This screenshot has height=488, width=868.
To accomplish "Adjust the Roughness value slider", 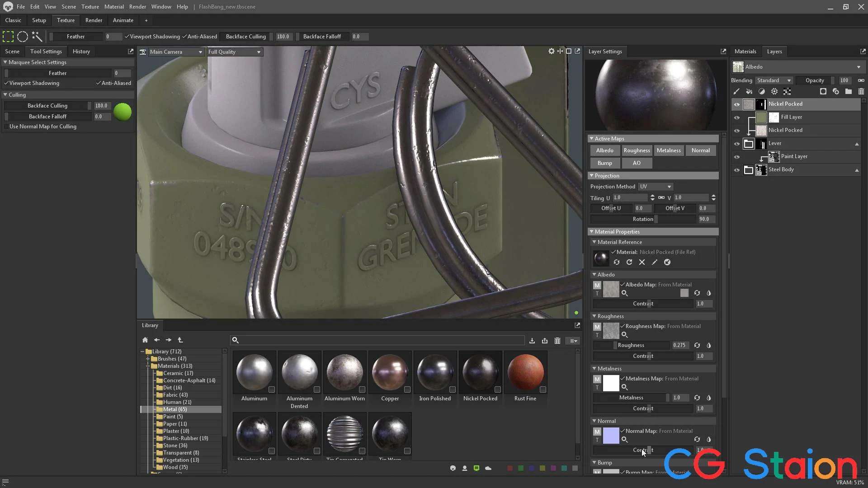I will 642,345.
